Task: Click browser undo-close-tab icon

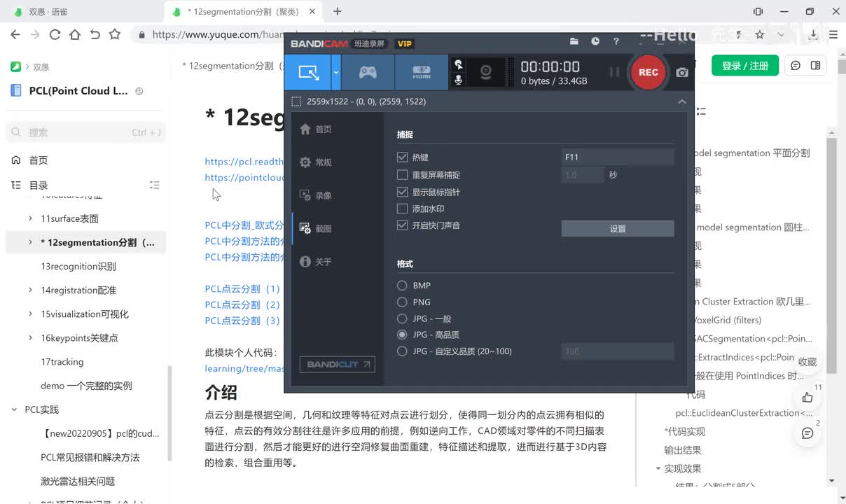Action: 95,34
